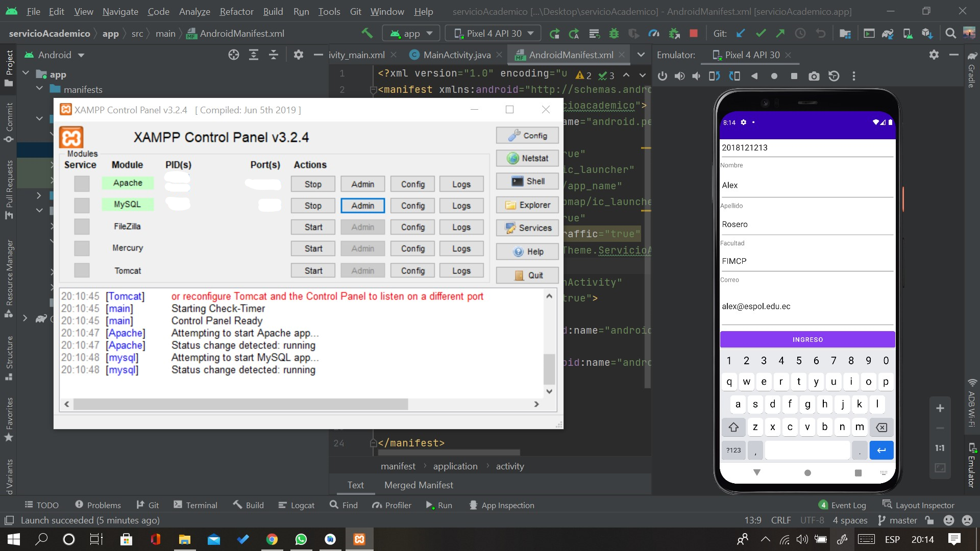
Task: Open the Logcat tool window tab
Action: pos(297,505)
